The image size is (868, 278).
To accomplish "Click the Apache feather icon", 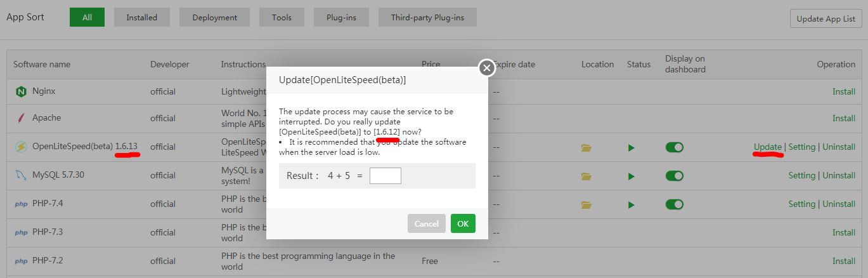I will [21, 118].
